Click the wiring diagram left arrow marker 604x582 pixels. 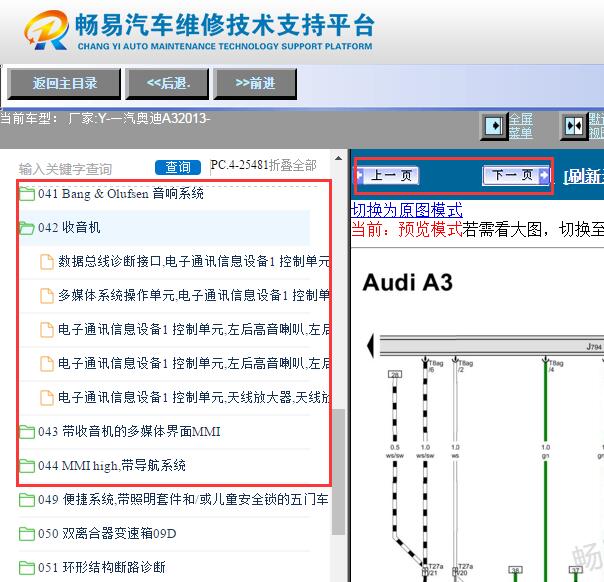point(370,346)
